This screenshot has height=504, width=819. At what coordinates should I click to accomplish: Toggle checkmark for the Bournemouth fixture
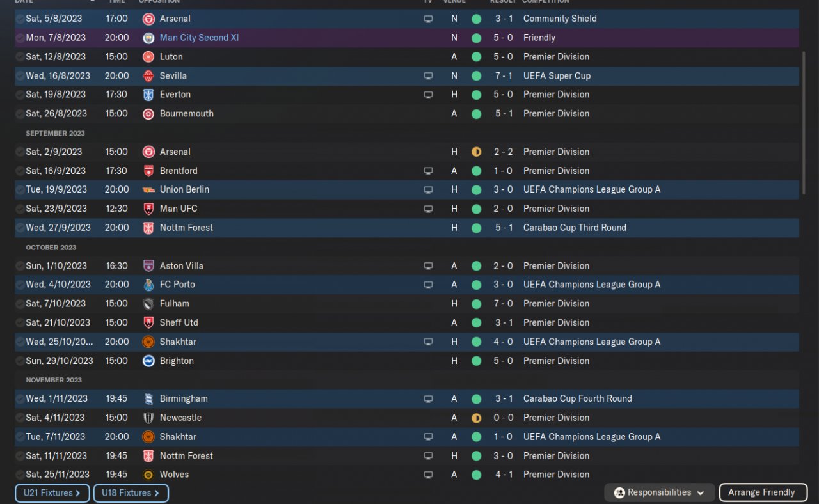pyautogui.click(x=20, y=114)
